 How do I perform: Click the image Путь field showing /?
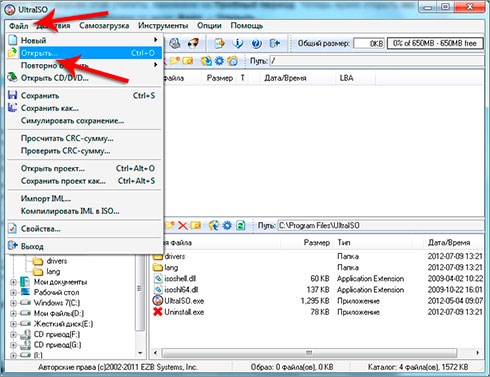click(x=377, y=61)
